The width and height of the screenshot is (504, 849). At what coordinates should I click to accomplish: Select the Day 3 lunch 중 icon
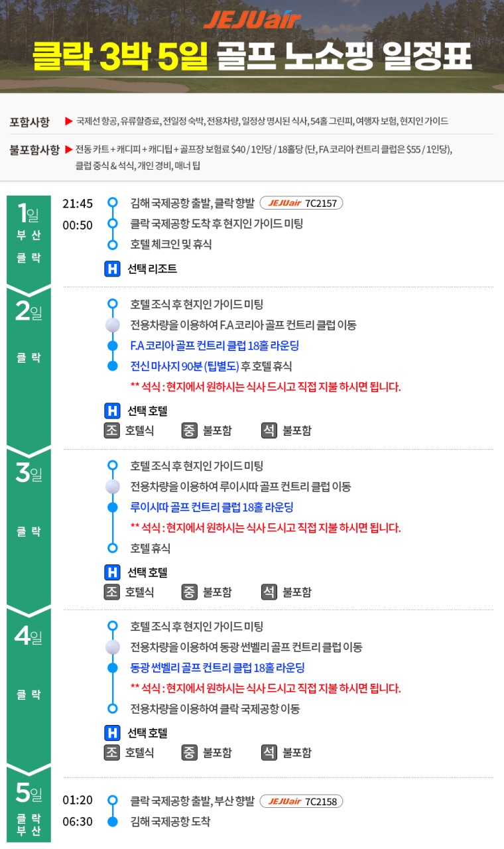pyautogui.click(x=190, y=592)
